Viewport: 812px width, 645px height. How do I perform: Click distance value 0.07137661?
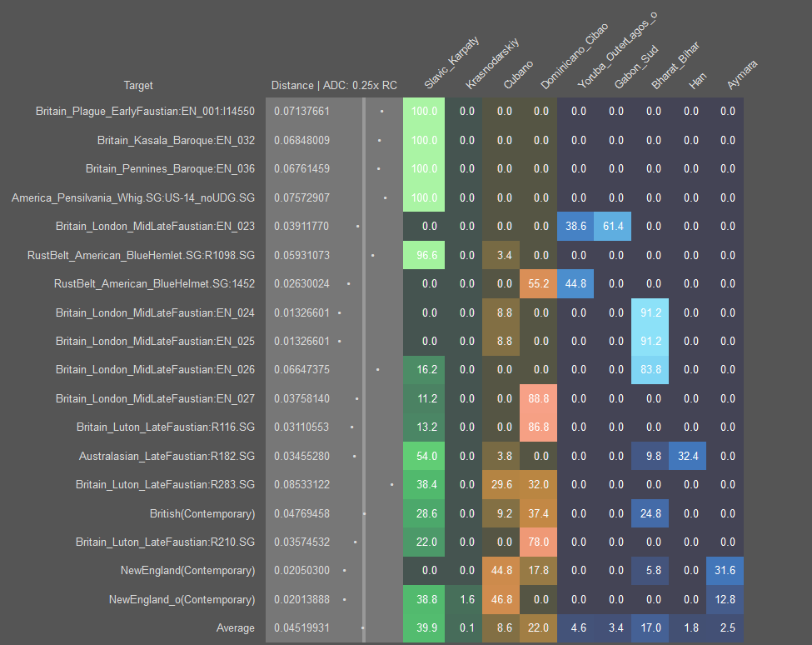pyautogui.click(x=302, y=112)
